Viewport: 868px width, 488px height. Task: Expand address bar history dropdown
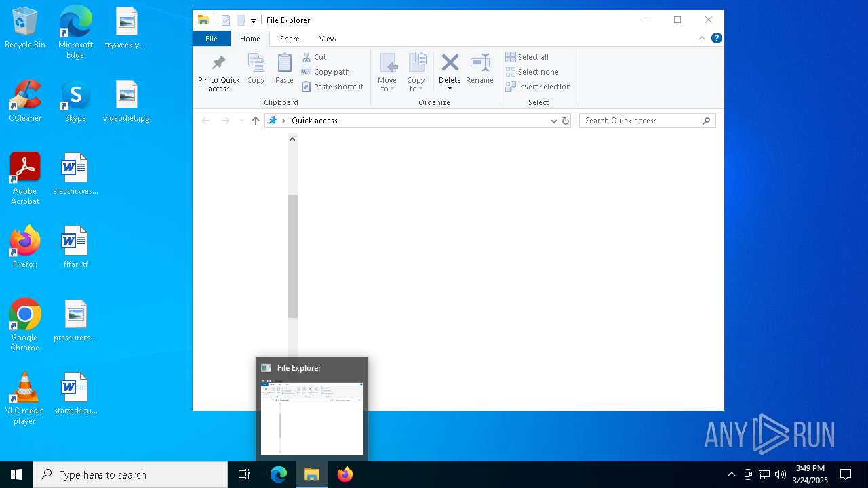[553, 121]
